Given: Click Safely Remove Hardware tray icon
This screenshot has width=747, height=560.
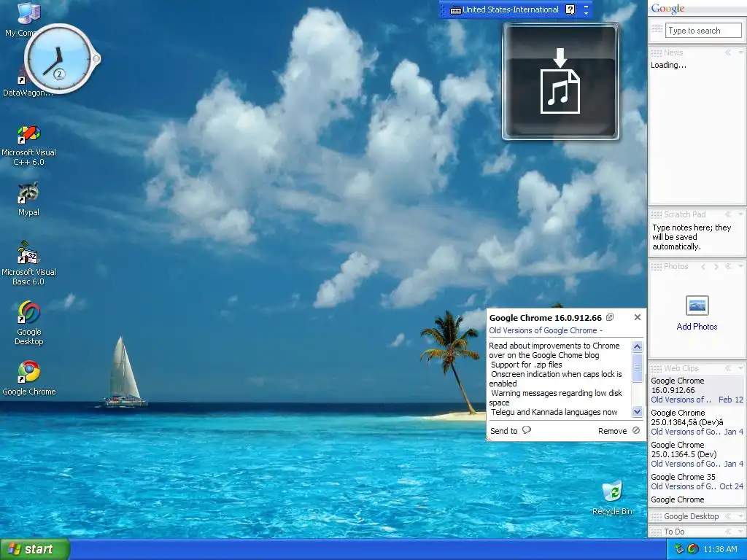Looking at the screenshot, I should tap(679, 549).
